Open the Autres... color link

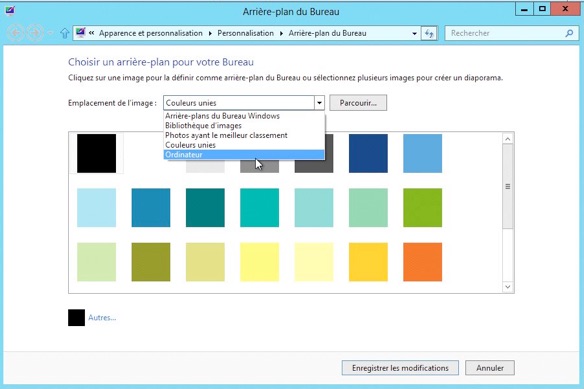[x=102, y=318]
